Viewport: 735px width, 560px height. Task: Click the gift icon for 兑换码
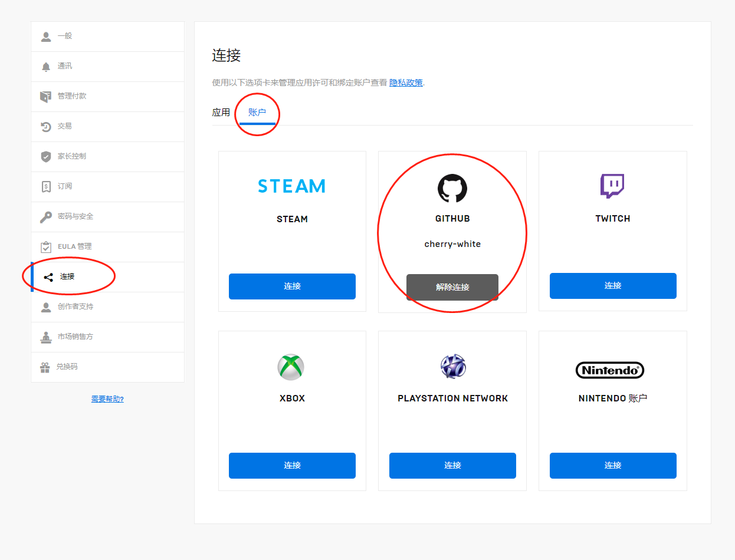(x=45, y=367)
